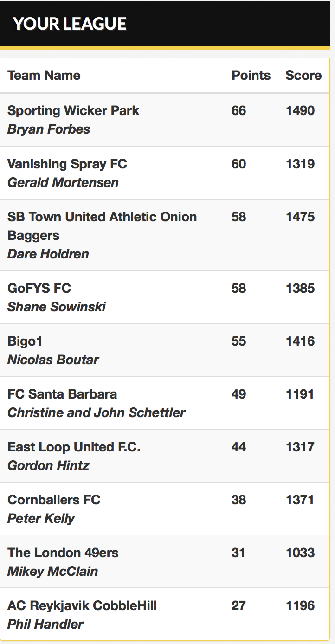Click the Team Name column header

pyautogui.click(x=44, y=75)
